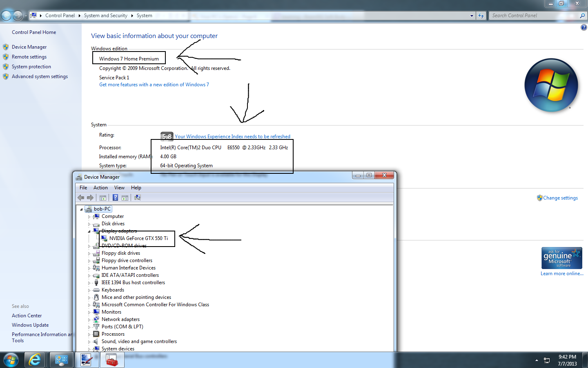Expand the Computer node
The width and height of the screenshot is (588, 368).
click(89, 217)
